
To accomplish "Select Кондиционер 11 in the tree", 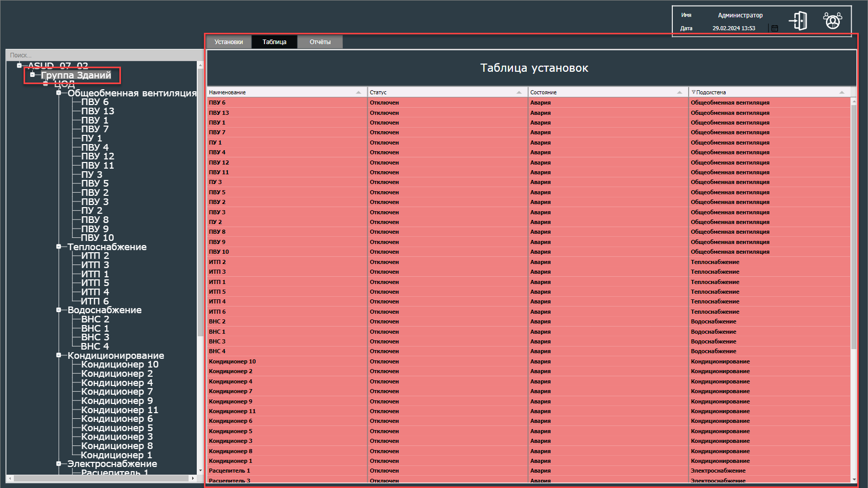I will (119, 410).
